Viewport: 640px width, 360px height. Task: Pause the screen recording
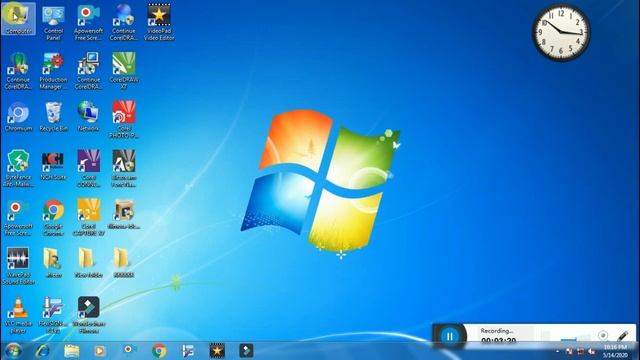point(449,336)
